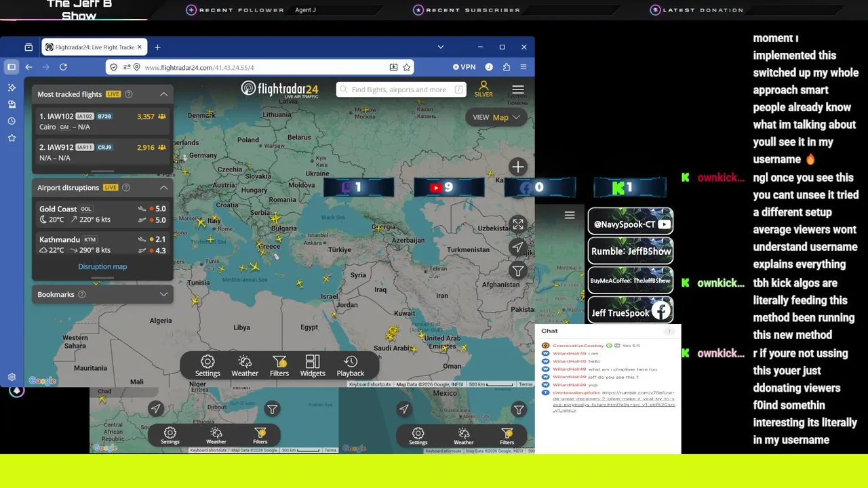Open the Gold Coast OOL disruption row
Screen dimensions: 868x488
click(x=102, y=214)
